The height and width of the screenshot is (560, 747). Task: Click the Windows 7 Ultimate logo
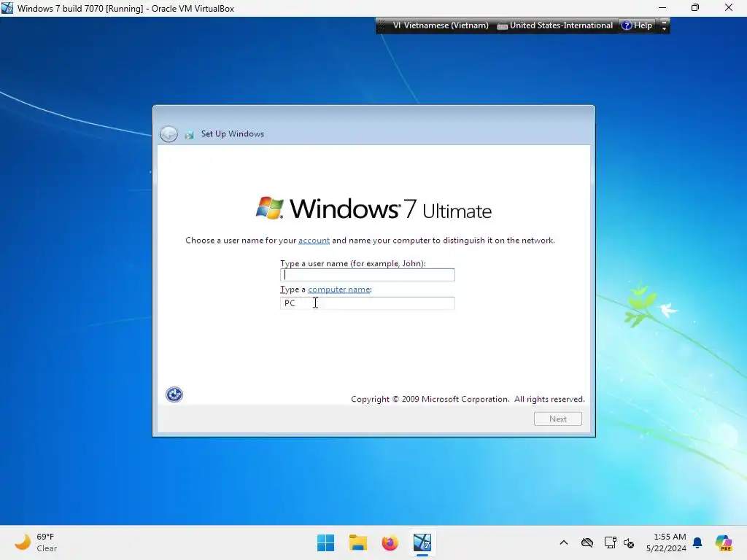tap(373, 209)
